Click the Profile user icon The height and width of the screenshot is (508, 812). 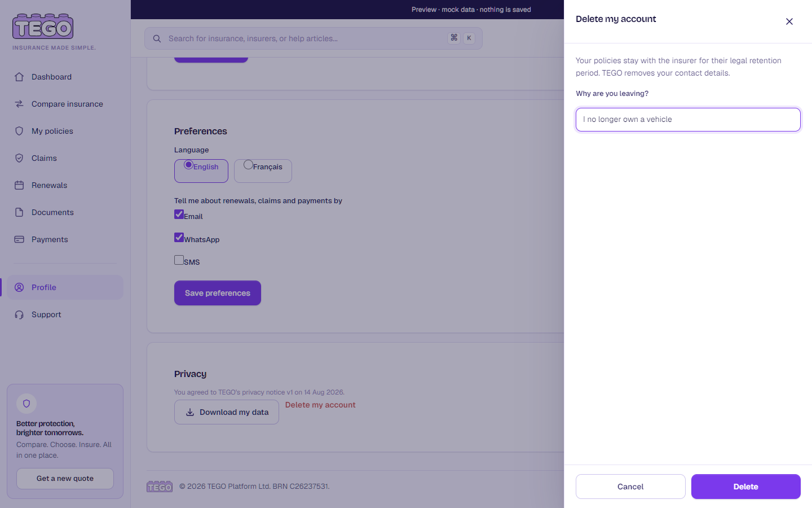point(19,287)
